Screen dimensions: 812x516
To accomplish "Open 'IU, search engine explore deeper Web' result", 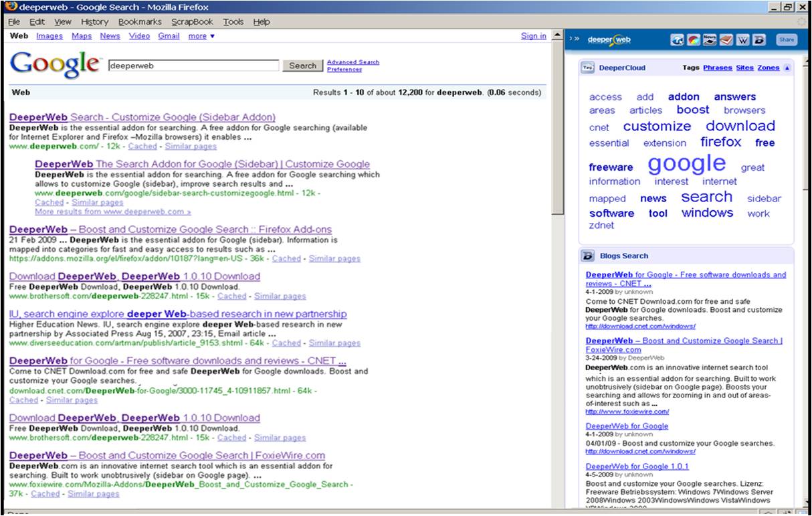I will click(x=178, y=314).
